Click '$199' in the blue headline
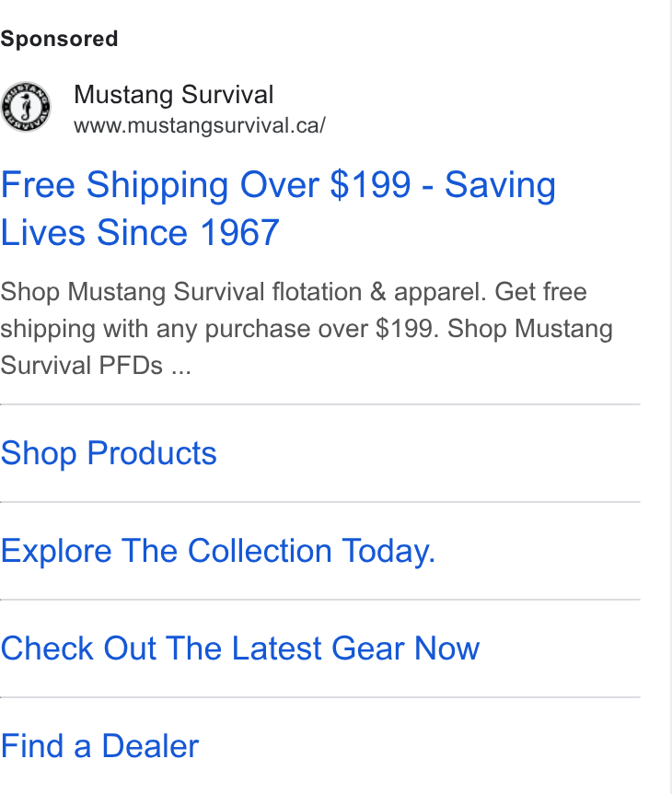The width and height of the screenshot is (672, 794). point(370,185)
